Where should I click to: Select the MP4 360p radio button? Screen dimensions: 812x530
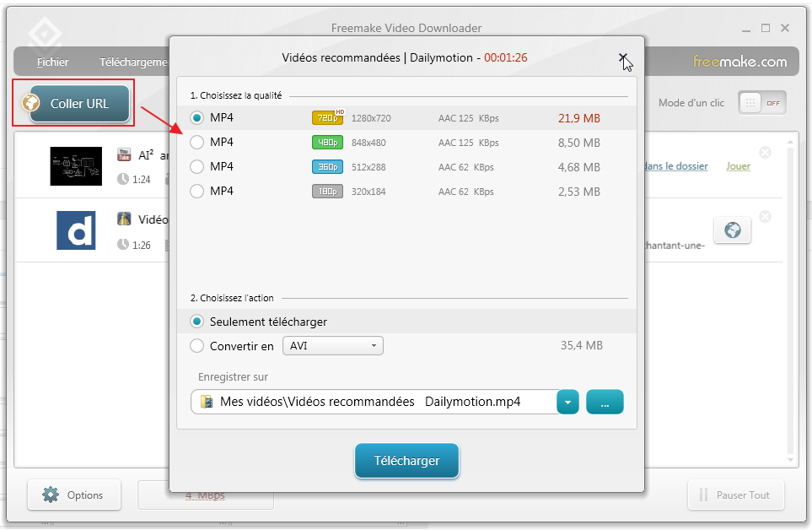(x=196, y=166)
